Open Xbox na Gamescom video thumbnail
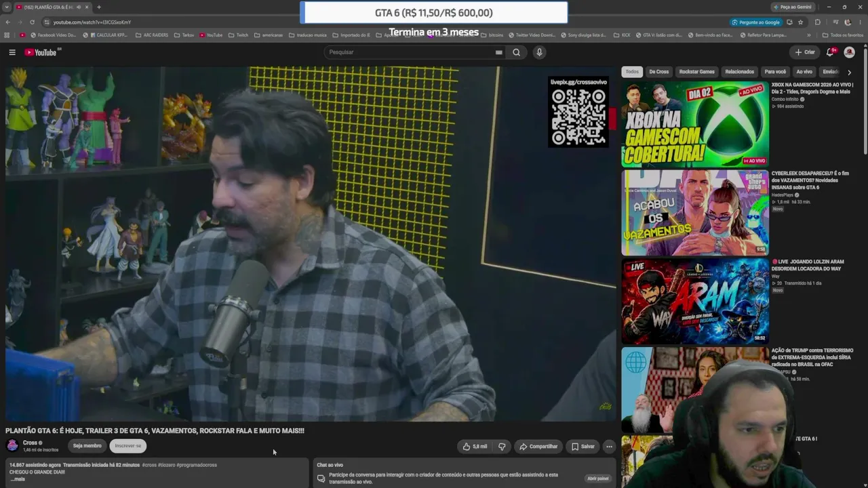Viewport: 868px width, 488px height. [x=695, y=124]
